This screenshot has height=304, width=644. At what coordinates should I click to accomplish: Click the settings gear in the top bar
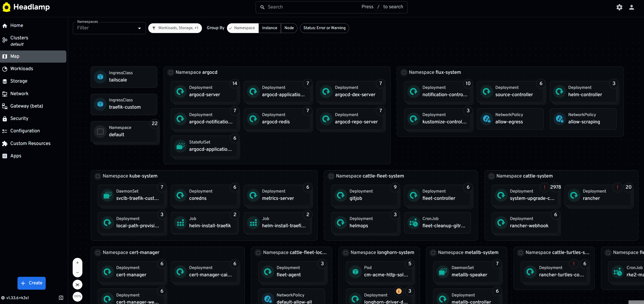pos(619,7)
